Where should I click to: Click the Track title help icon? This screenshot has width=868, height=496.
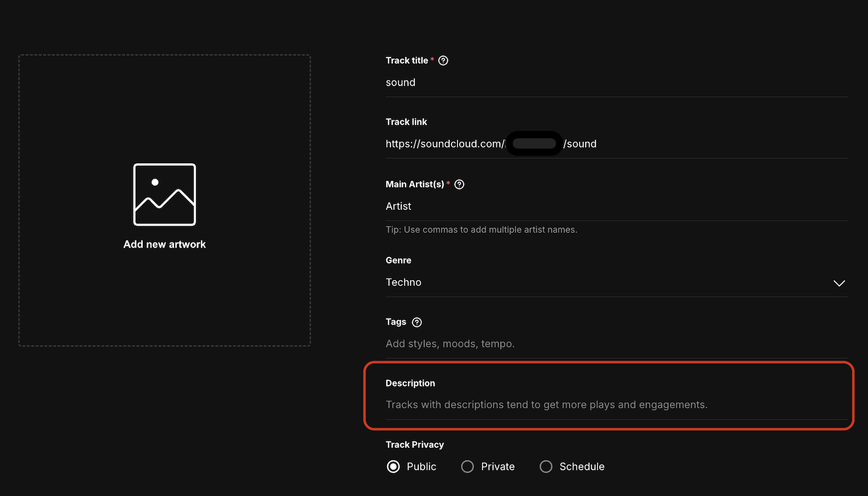click(443, 61)
